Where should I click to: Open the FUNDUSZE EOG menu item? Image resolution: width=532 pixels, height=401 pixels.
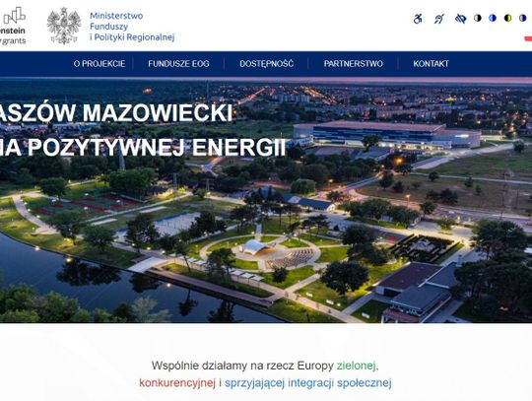(x=178, y=64)
